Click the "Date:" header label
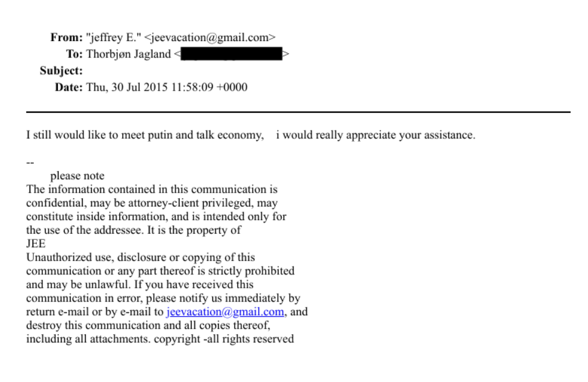Image resolution: width=588 pixels, height=382 pixels. pyautogui.click(x=68, y=88)
